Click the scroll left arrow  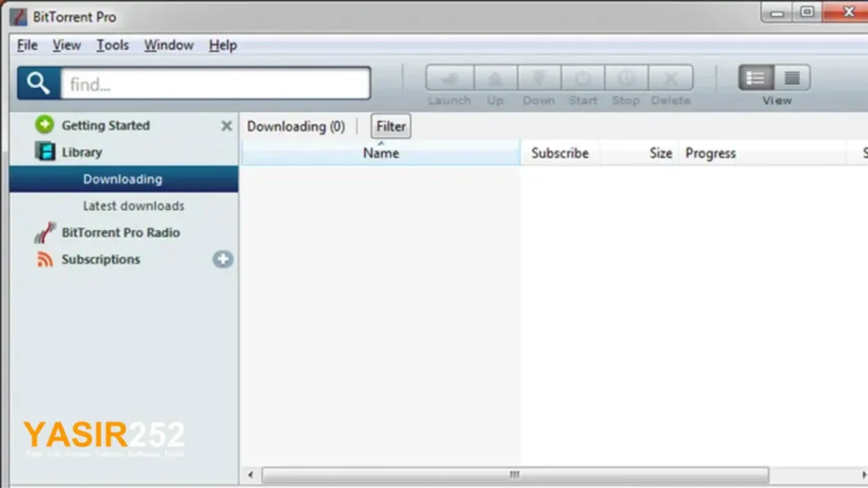point(251,474)
